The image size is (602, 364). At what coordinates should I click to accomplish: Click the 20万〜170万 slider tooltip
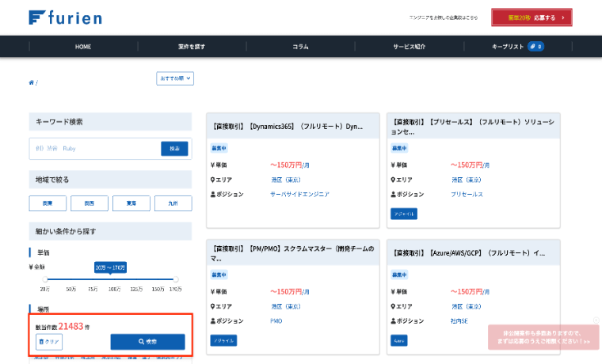click(111, 267)
